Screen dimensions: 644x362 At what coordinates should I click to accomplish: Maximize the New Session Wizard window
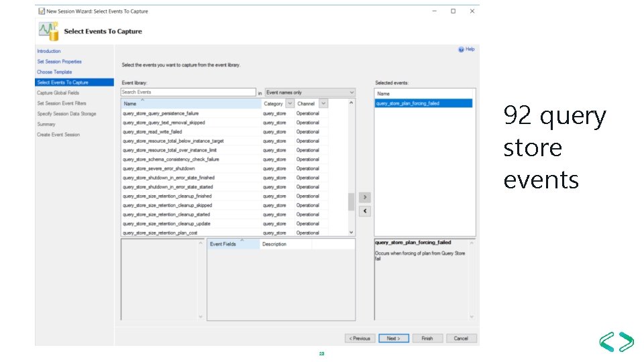[x=453, y=11]
